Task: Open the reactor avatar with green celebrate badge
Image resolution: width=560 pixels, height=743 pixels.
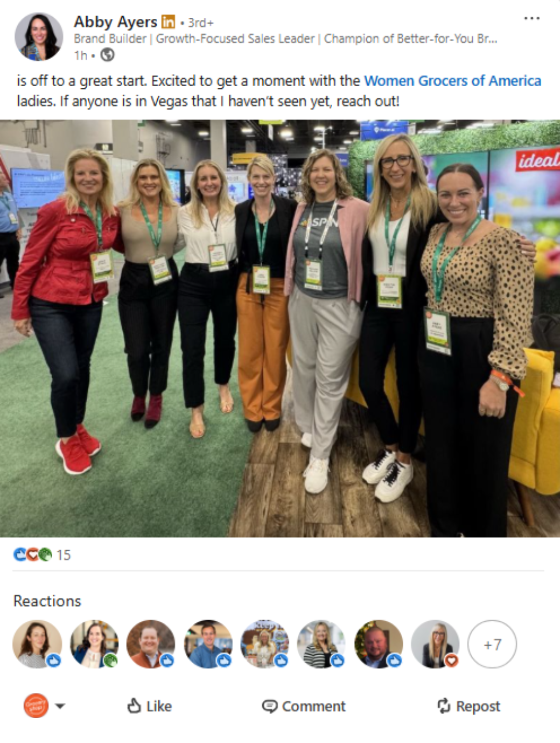Action: [94, 644]
